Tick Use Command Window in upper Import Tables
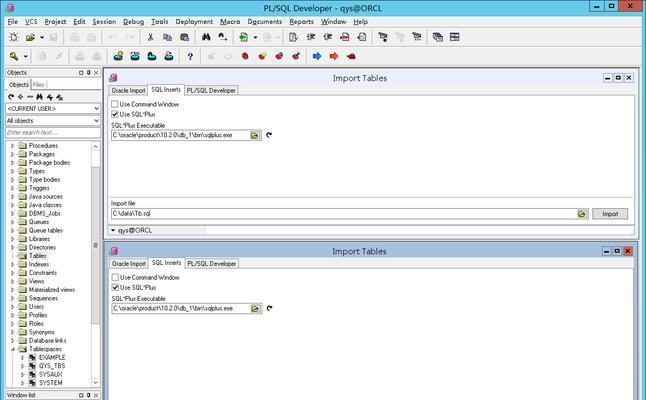646x400 pixels. click(115, 104)
